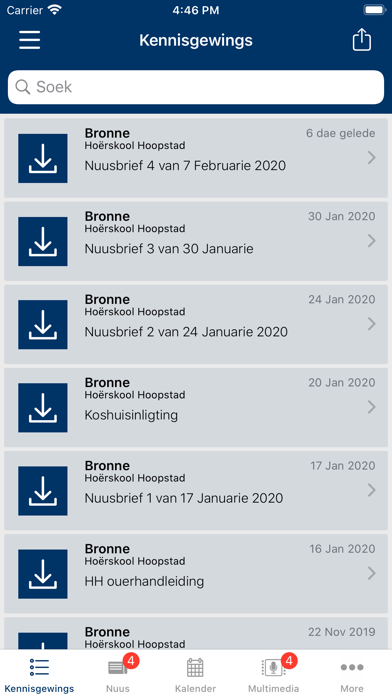Open the Kalender tab
This screenshot has height=696, width=392.
[195, 673]
